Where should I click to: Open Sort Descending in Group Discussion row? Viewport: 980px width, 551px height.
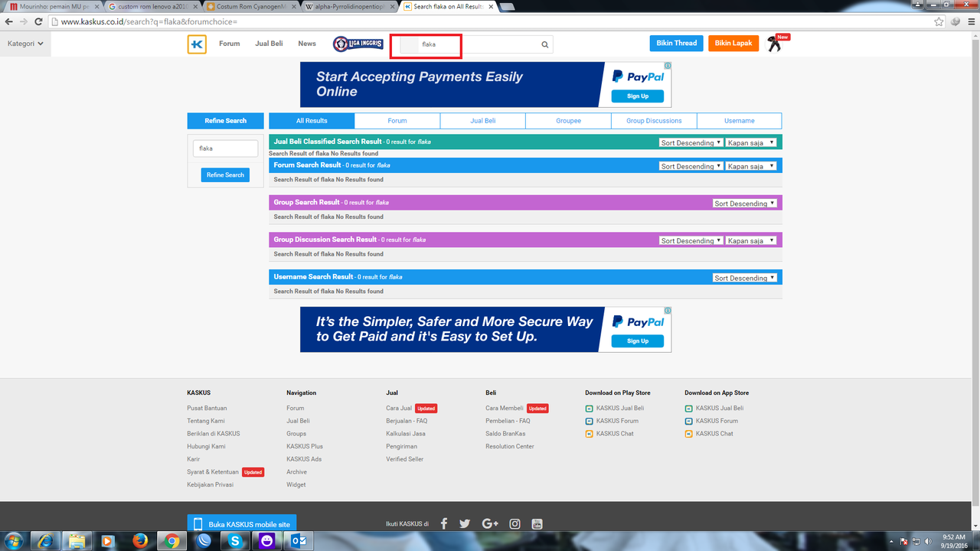tap(691, 240)
